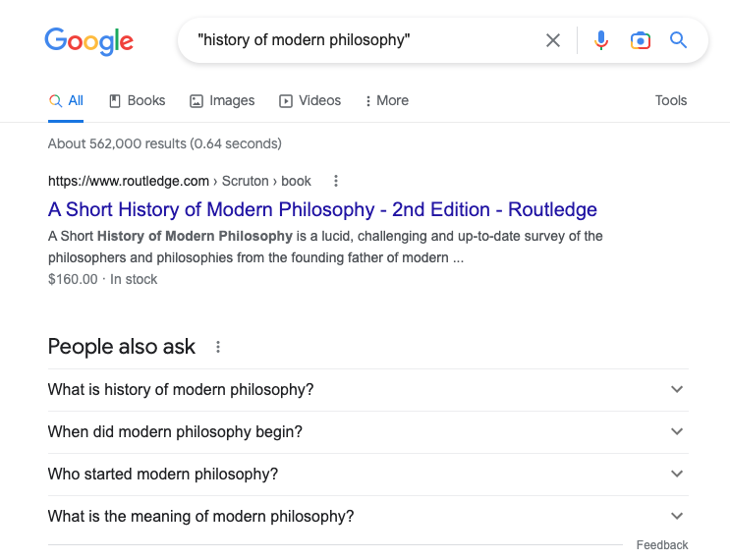Viewport: 730px width, 560px height.
Task: Switch to the Images tab
Action: click(x=222, y=100)
